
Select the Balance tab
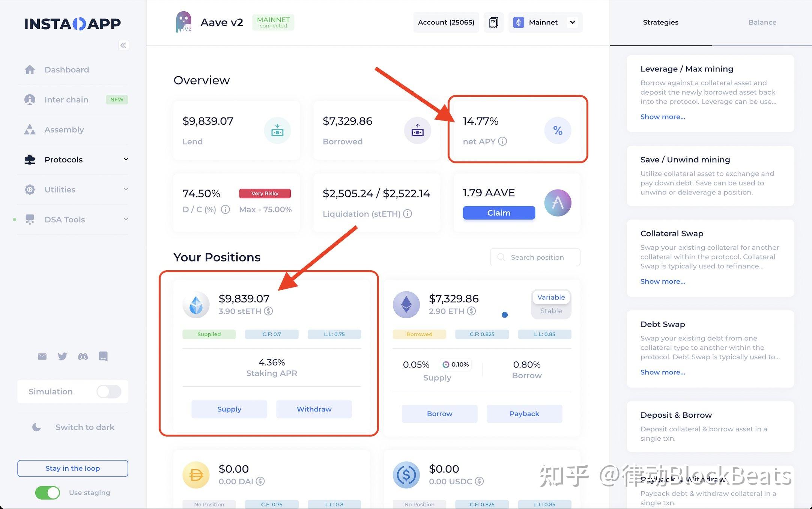tap(762, 22)
